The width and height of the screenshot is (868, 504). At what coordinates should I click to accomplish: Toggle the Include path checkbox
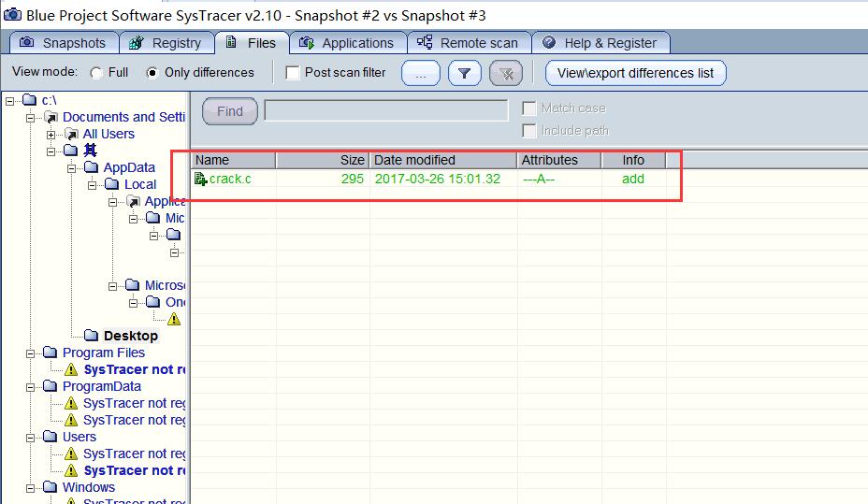pos(529,131)
